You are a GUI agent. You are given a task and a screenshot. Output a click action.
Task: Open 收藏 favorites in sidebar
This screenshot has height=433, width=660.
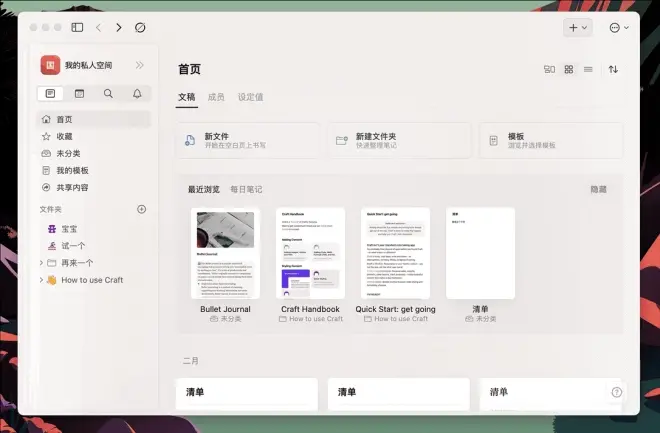[94, 136]
